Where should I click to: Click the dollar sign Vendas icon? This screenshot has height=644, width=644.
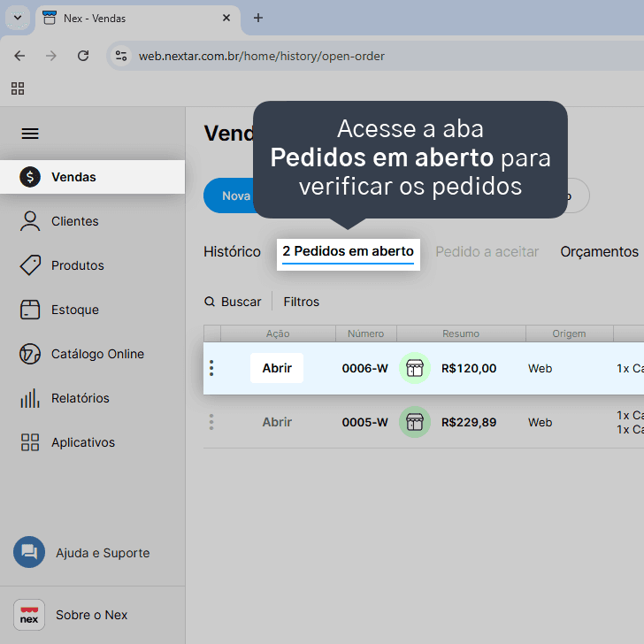(30, 177)
